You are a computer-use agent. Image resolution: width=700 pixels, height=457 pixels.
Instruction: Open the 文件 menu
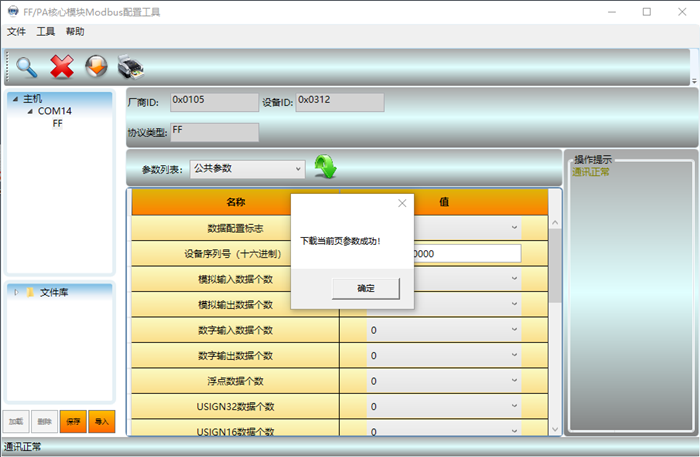[16, 32]
